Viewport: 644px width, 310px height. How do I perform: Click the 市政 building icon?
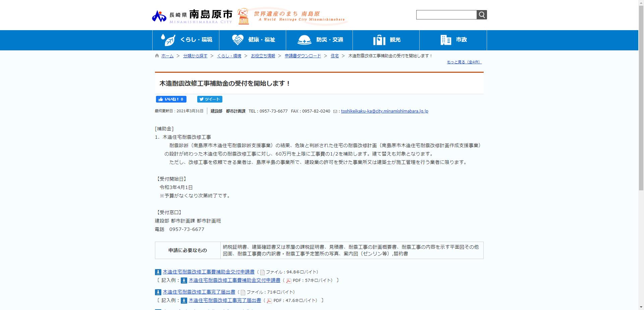point(445,40)
